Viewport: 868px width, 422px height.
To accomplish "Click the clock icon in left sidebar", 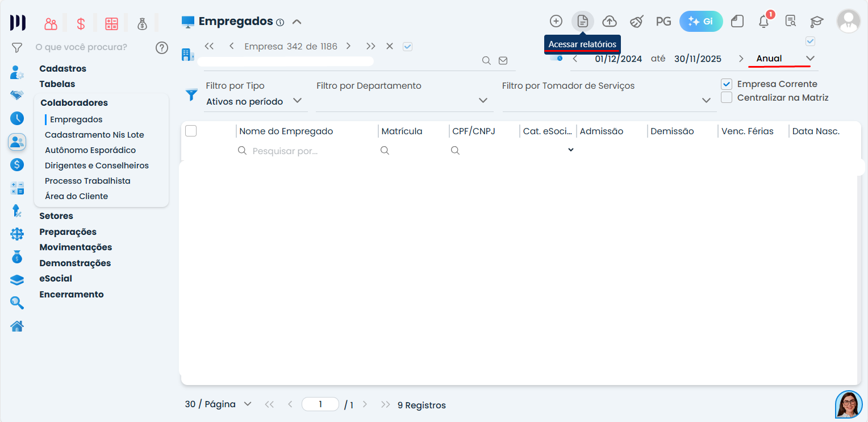I will (17, 118).
